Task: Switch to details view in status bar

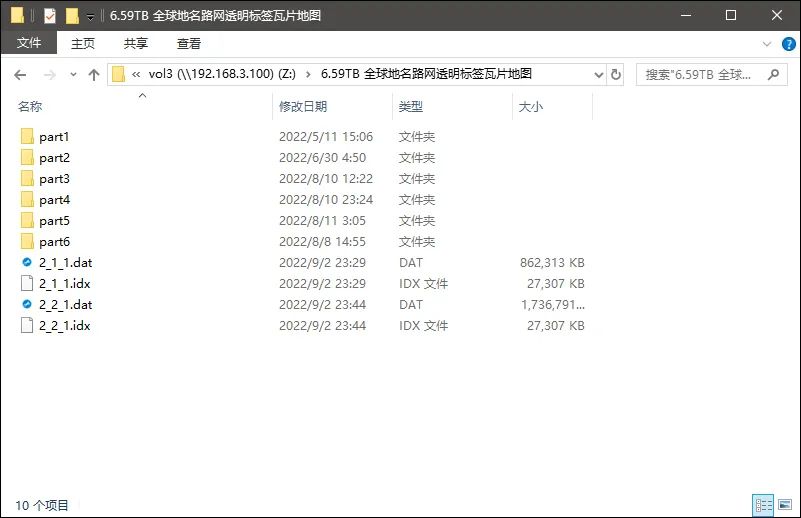Action: (763, 505)
